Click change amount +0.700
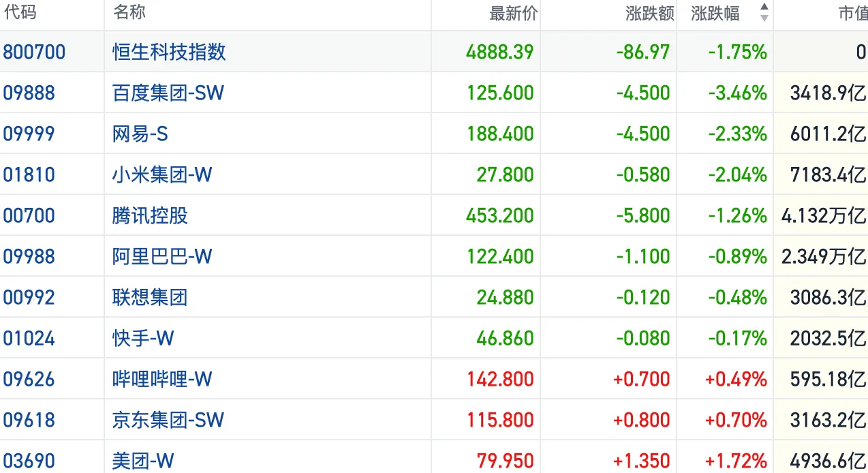The image size is (868, 473). pyautogui.click(x=642, y=379)
